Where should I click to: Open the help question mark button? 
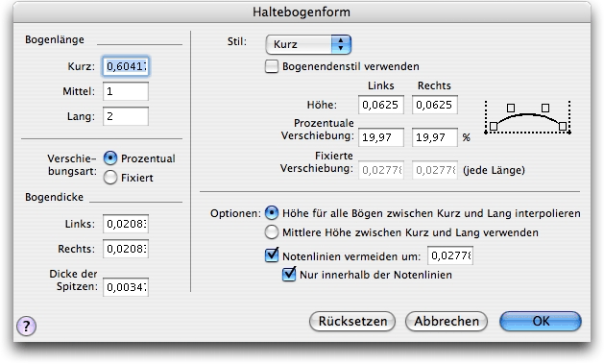(x=26, y=326)
